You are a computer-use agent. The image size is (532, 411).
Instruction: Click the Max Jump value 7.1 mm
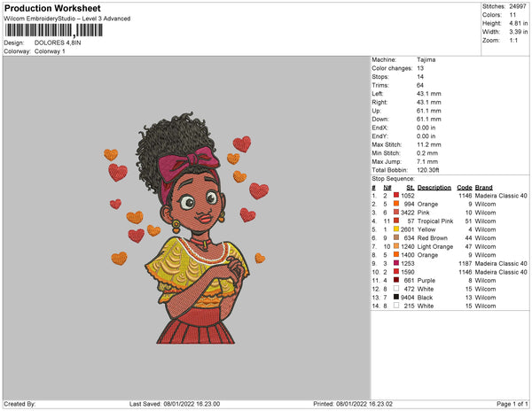click(x=427, y=161)
